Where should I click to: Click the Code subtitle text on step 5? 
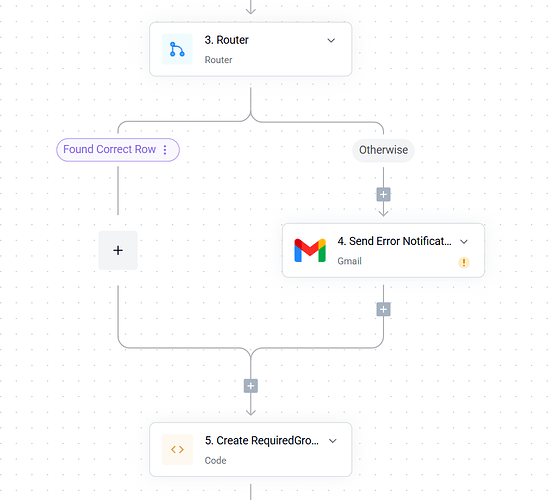[215, 460]
